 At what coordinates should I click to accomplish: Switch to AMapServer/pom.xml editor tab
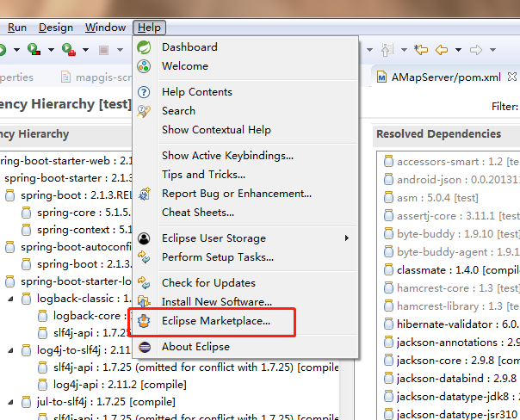pyautogui.click(x=446, y=77)
